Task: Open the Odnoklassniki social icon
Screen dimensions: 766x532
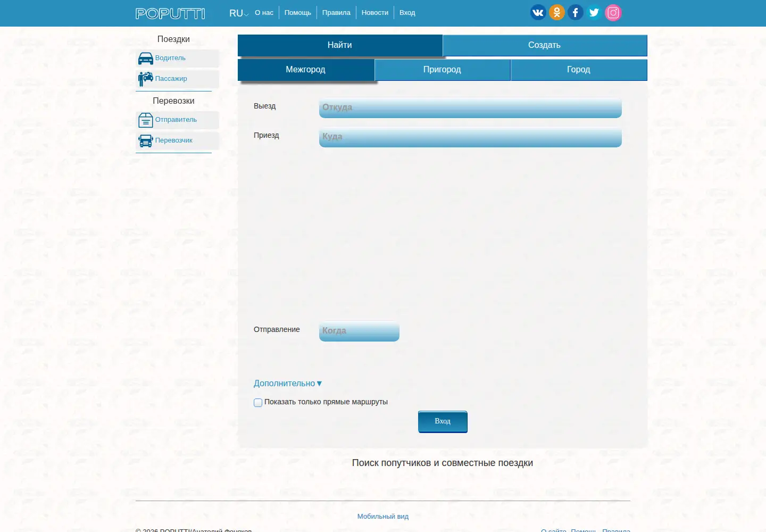Action: (x=557, y=12)
